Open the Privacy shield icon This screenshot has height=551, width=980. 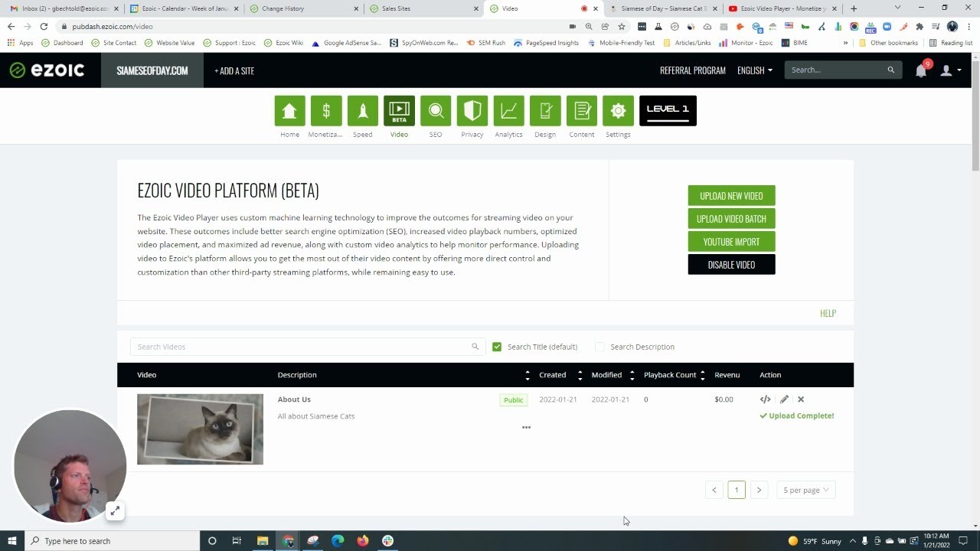coord(472,111)
